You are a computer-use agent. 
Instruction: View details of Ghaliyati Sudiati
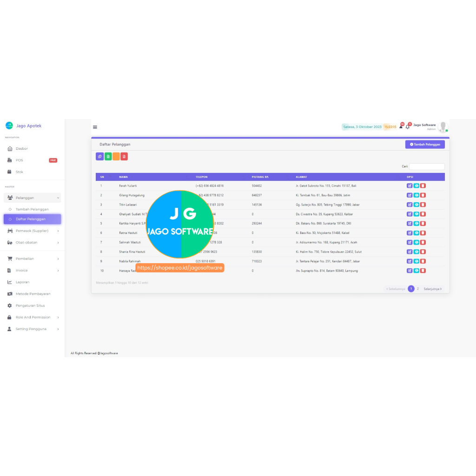pyautogui.click(x=416, y=214)
